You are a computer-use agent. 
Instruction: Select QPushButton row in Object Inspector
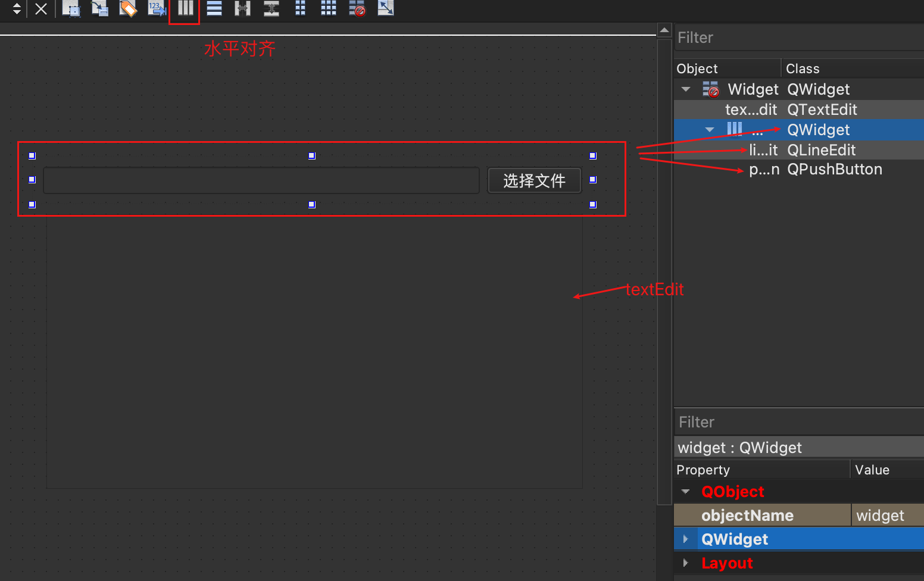pos(799,170)
